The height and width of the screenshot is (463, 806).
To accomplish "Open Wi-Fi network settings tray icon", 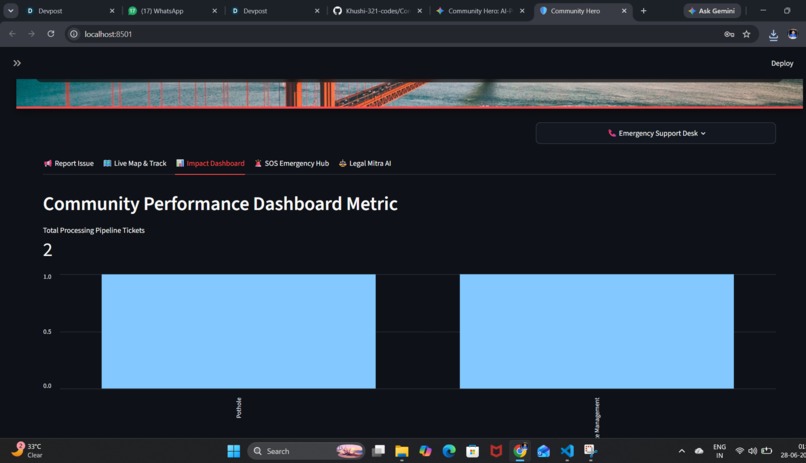I will pyautogui.click(x=739, y=451).
